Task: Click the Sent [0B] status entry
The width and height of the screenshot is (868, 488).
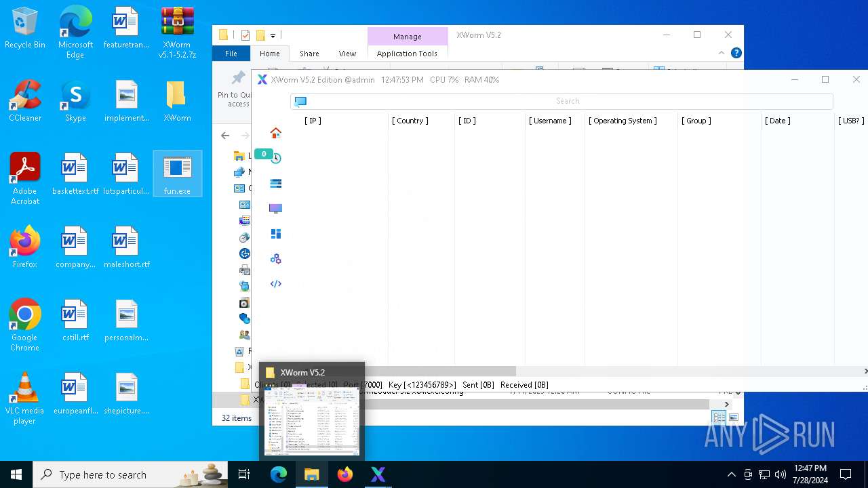Action: coord(478,385)
